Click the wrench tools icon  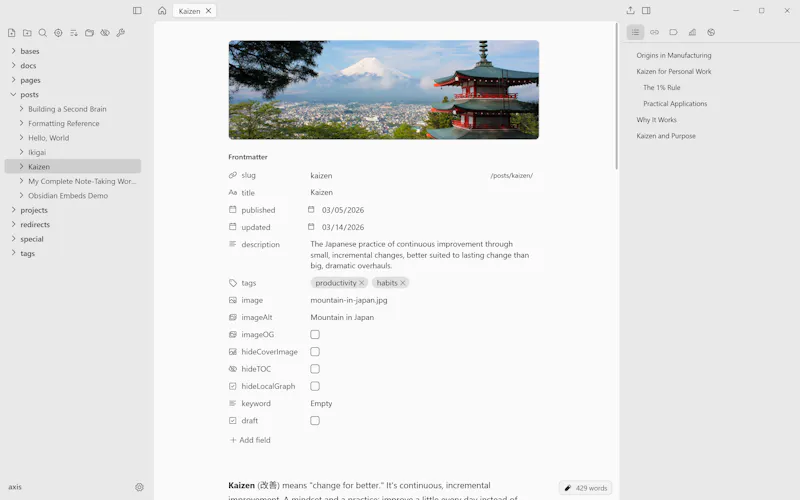pos(120,33)
